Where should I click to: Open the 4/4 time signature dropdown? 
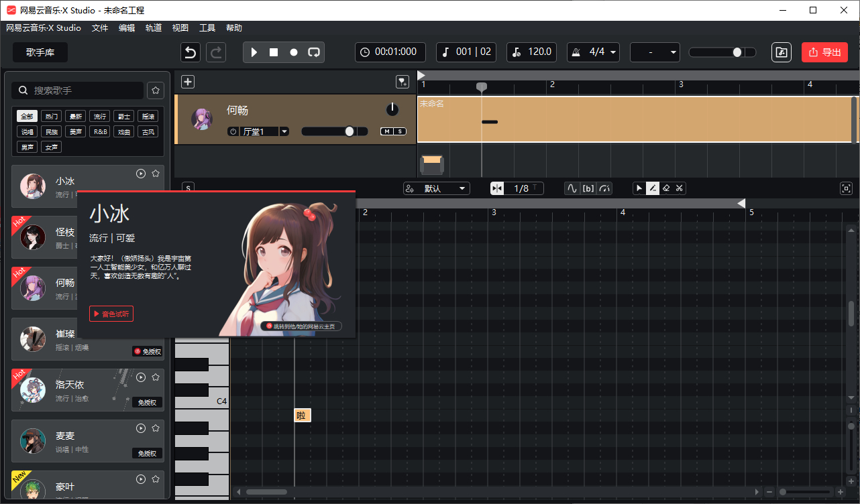pos(593,52)
